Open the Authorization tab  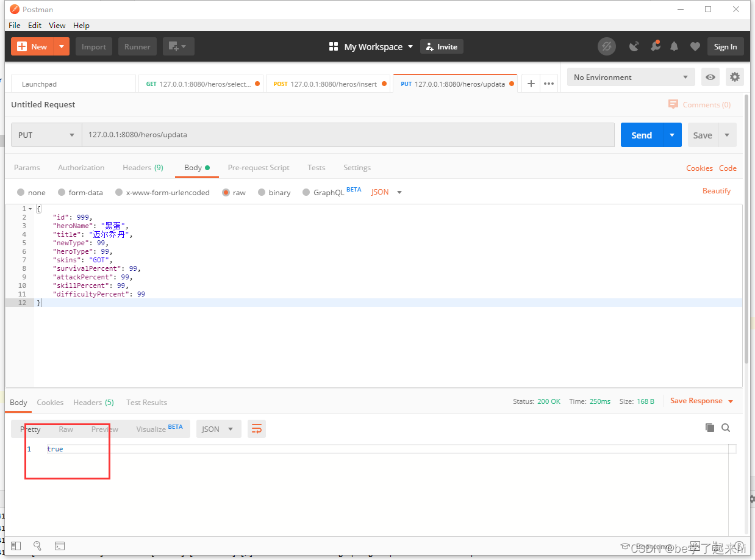81,168
